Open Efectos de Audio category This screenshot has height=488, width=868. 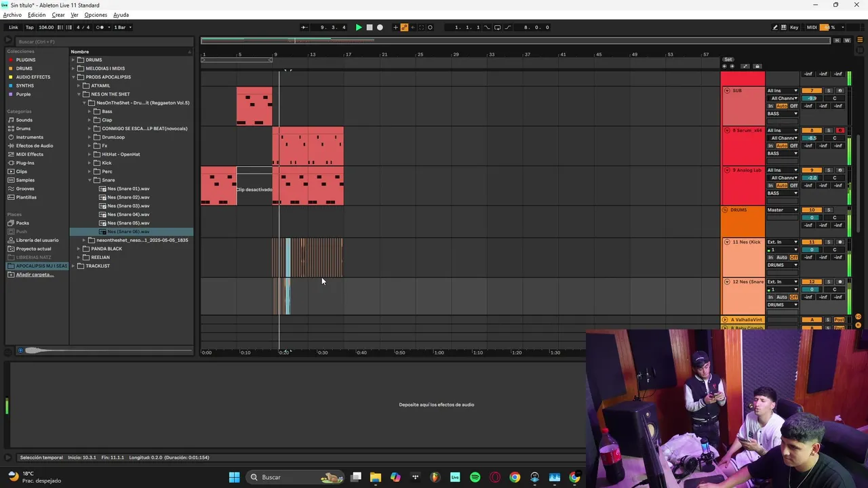coord(34,146)
